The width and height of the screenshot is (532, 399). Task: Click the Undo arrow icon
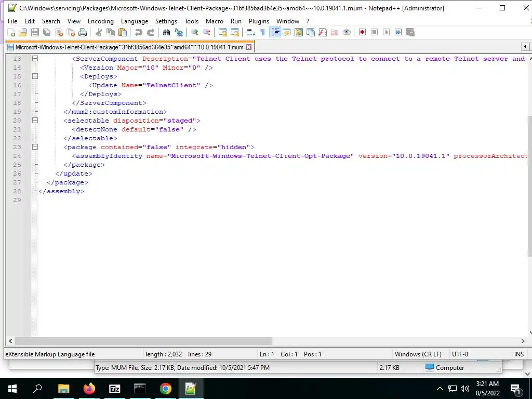(x=138, y=32)
